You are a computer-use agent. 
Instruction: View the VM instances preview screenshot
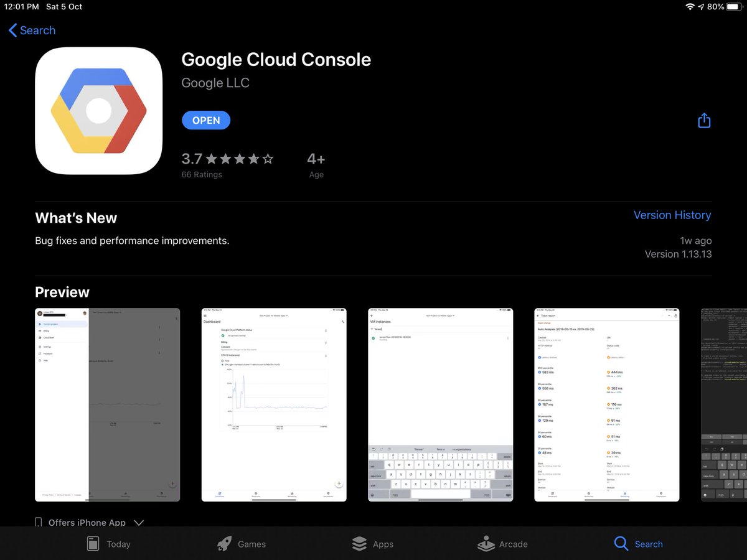(441, 404)
